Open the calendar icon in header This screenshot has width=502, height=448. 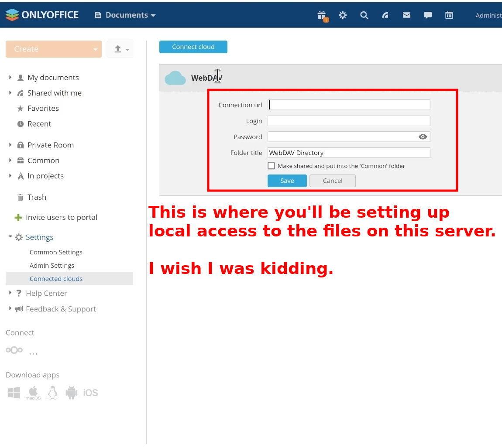click(x=449, y=15)
